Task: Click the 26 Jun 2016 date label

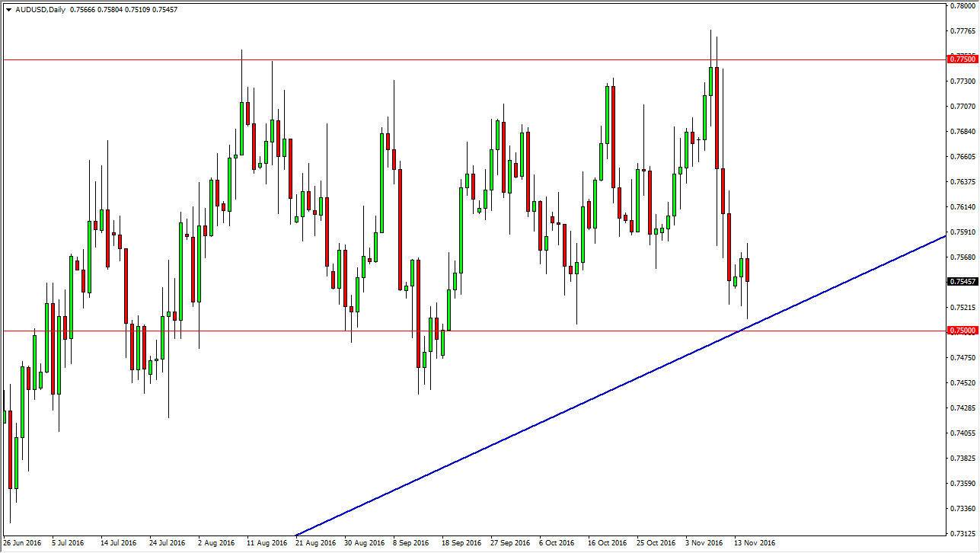Action: coord(23,543)
